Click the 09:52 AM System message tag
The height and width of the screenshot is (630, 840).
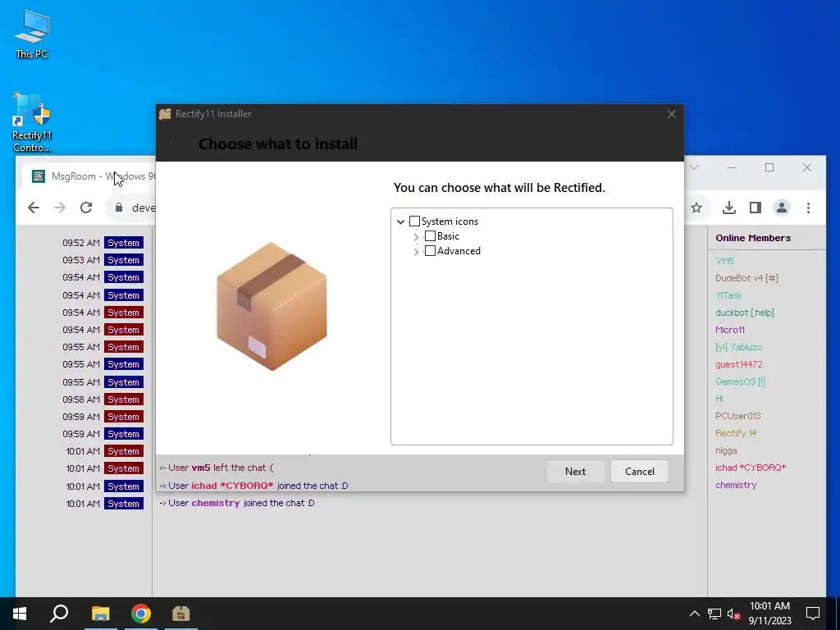pos(124,243)
